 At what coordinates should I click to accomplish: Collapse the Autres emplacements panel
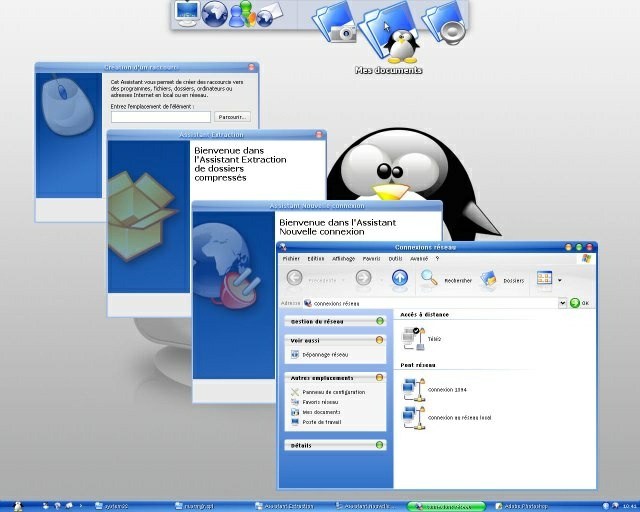point(379,377)
